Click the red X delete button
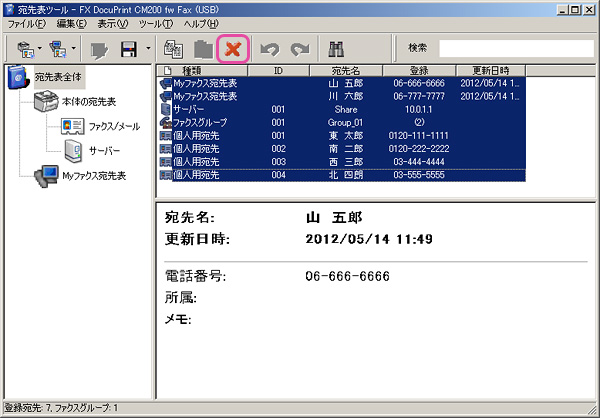The height and width of the screenshot is (418, 600). point(235,48)
